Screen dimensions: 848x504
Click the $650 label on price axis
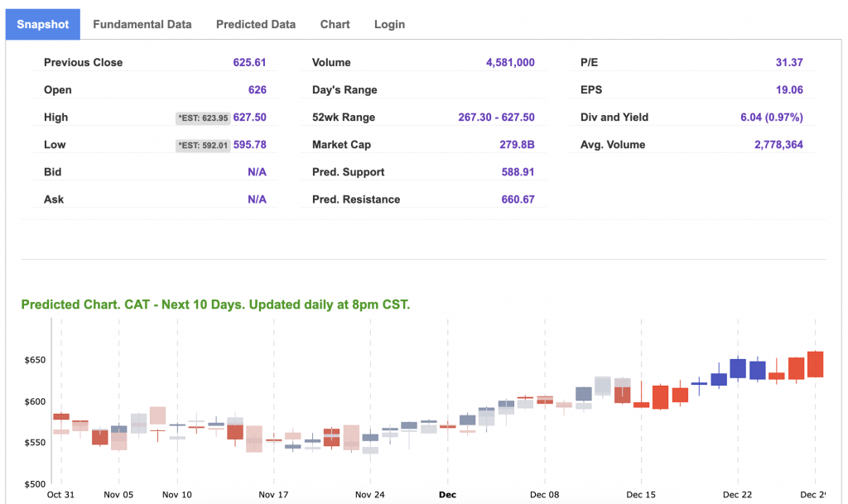click(x=36, y=360)
